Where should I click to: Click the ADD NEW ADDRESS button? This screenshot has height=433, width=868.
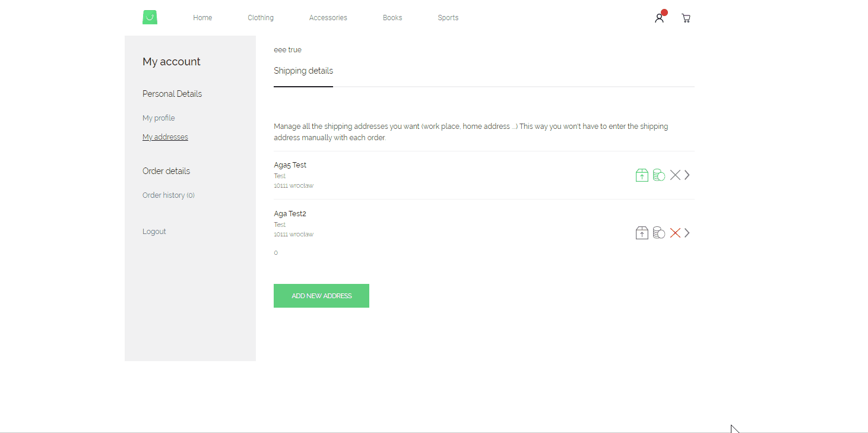(x=321, y=295)
